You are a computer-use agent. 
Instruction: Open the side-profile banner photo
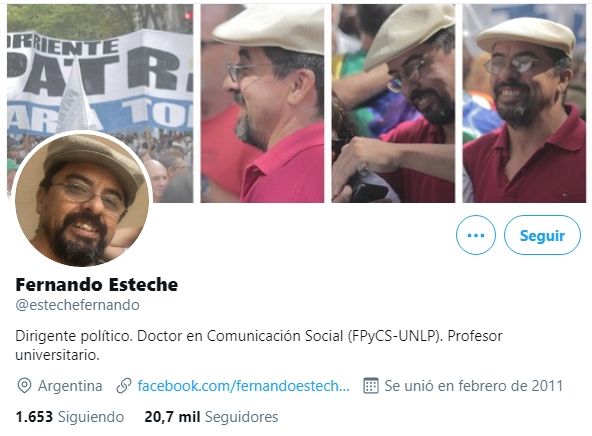262,103
